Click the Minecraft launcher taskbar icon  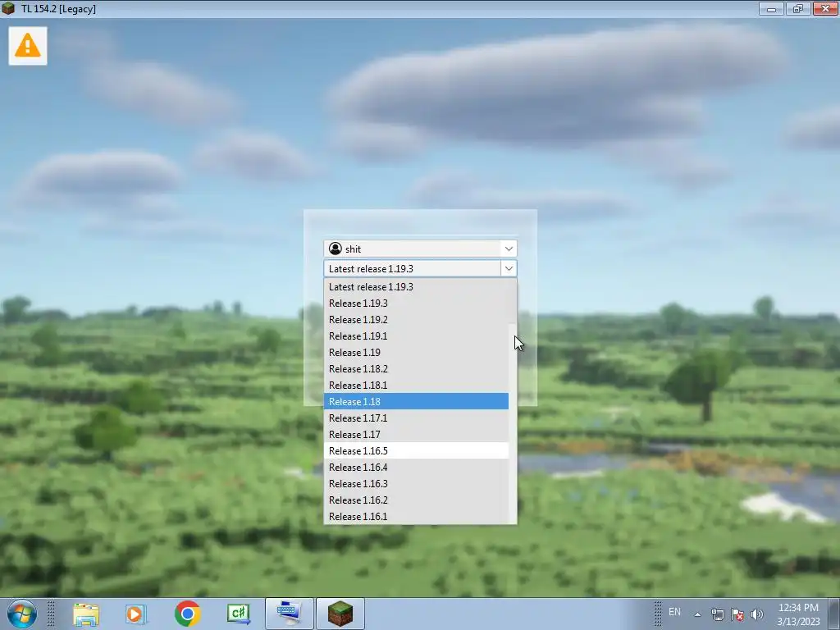pos(340,614)
